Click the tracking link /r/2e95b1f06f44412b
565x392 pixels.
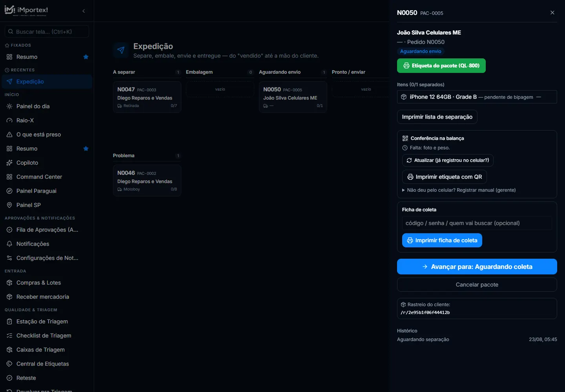pyautogui.click(x=425, y=312)
